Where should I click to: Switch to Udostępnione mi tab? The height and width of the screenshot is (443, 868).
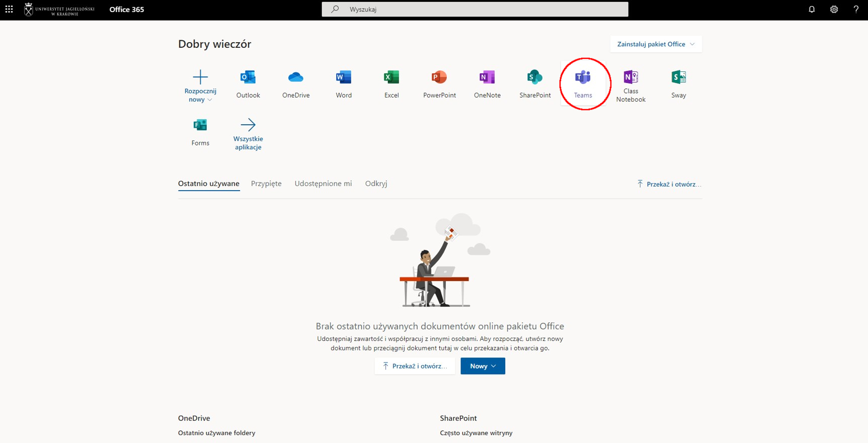coord(323,184)
